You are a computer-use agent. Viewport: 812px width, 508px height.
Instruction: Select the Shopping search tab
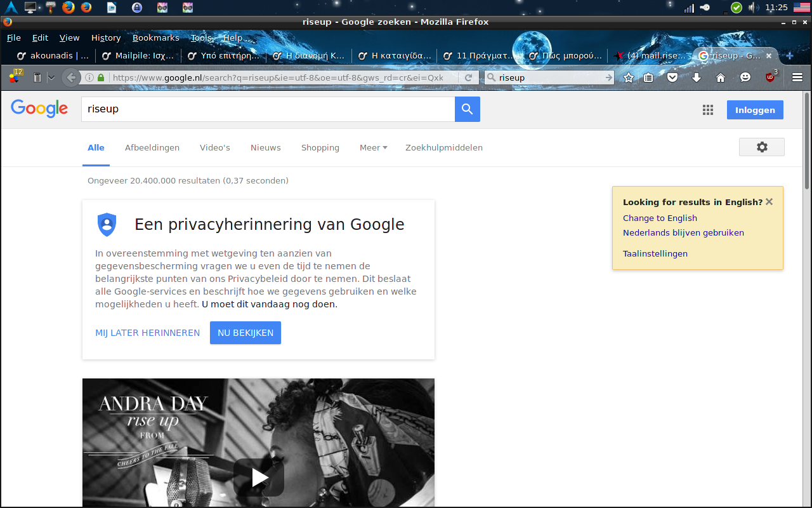point(320,147)
